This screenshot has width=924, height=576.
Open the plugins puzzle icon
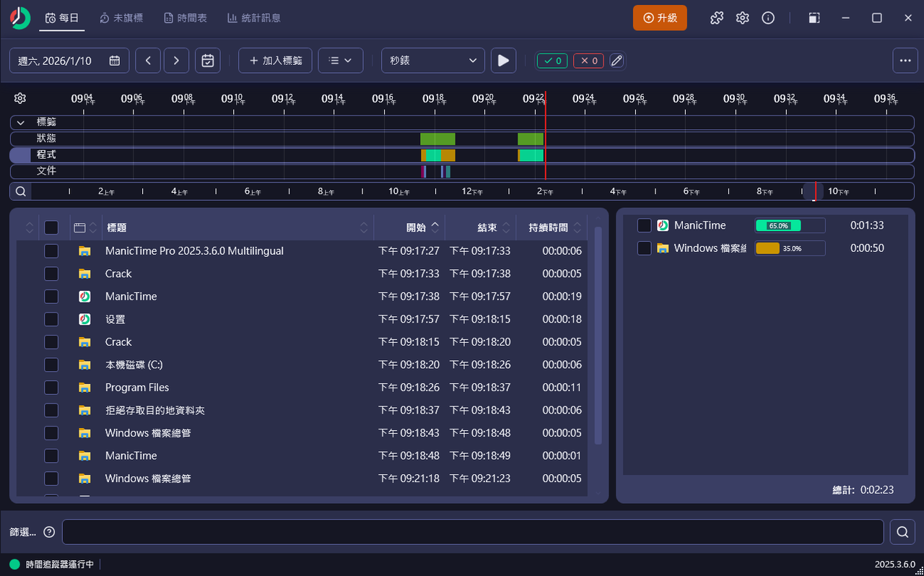tap(716, 18)
